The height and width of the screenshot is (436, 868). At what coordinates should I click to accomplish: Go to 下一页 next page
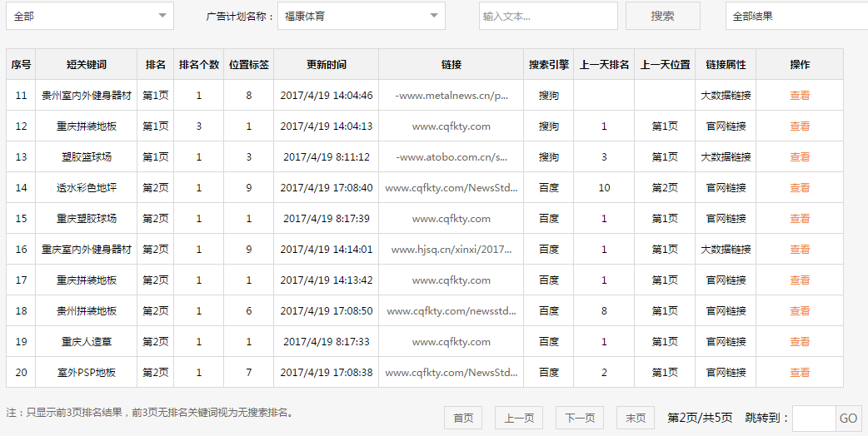pos(580,418)
